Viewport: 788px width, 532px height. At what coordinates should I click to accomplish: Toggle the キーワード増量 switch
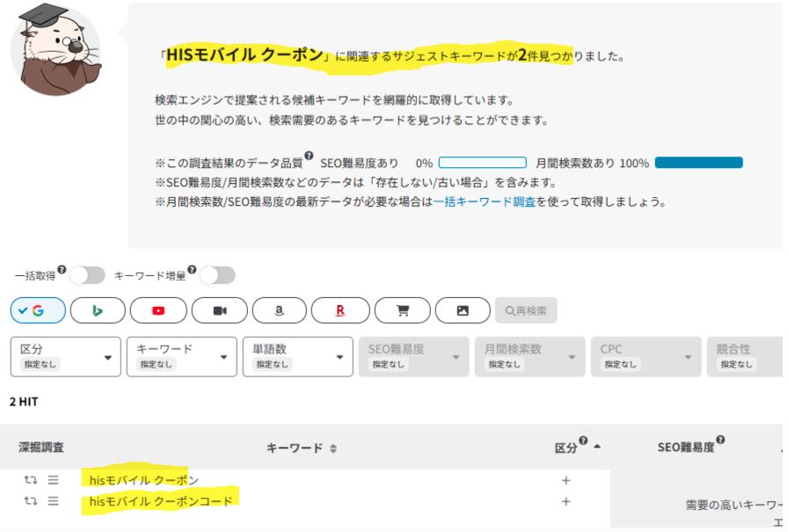[x=217, y=275]
